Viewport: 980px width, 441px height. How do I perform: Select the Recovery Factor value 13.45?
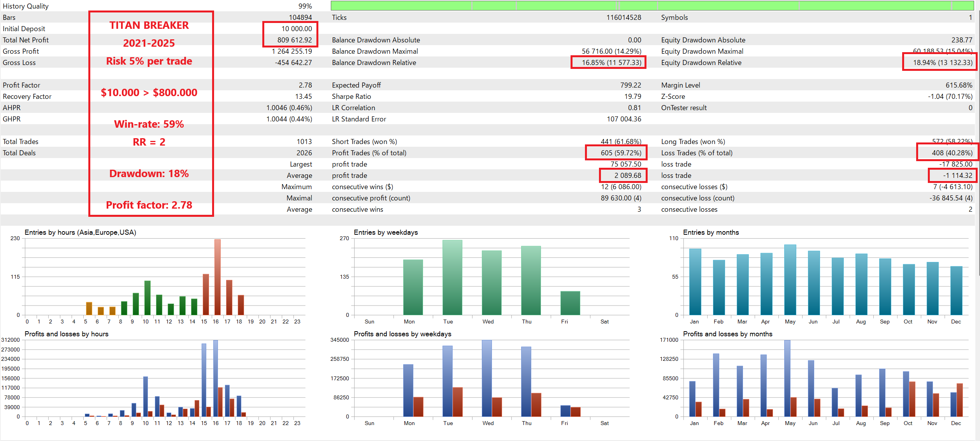tap(304, 97)
